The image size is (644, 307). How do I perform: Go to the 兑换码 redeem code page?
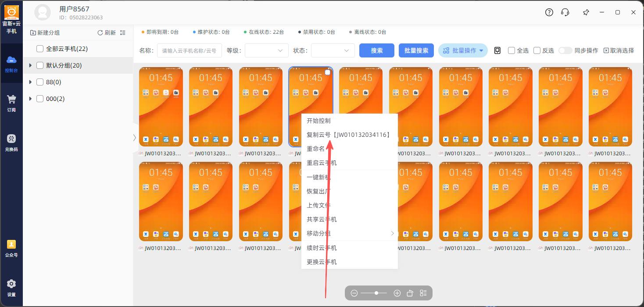(x=11, y=143)
